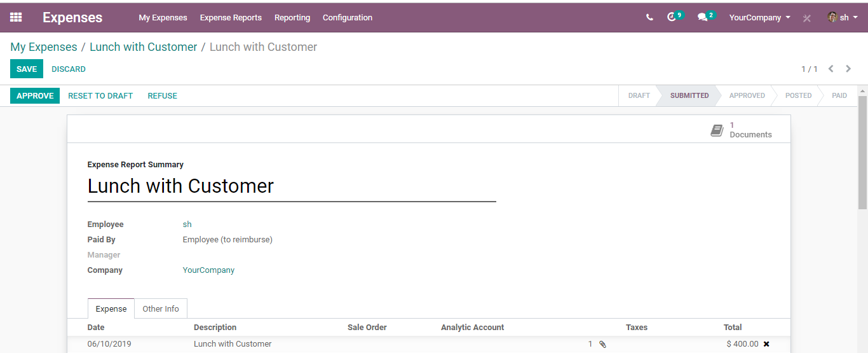This screenshot has height=353, width=868.
Task: Select the PAID status stage
Action: (x=839, y=96)
